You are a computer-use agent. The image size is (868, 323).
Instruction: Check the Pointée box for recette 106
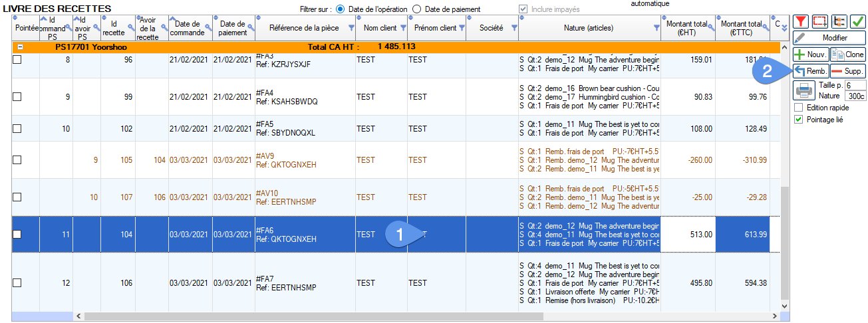click(17, 283)
